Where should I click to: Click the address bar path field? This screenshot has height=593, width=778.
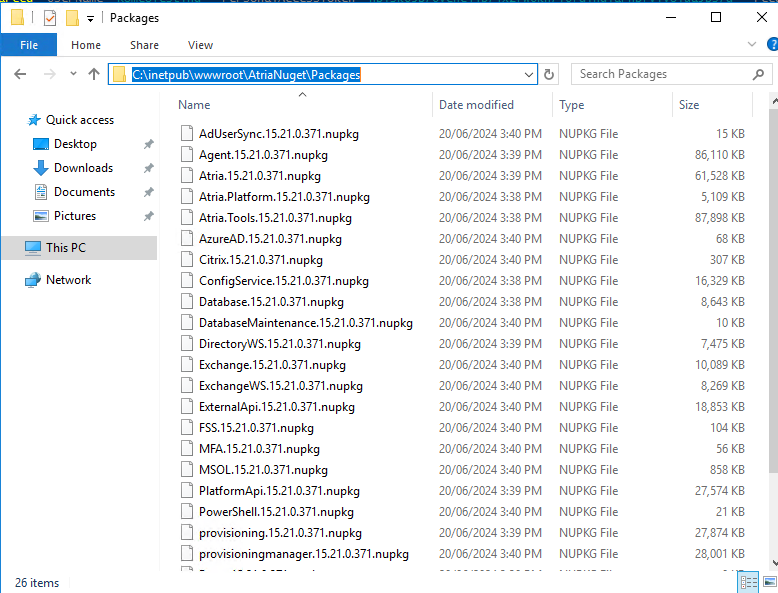[323, 74]
